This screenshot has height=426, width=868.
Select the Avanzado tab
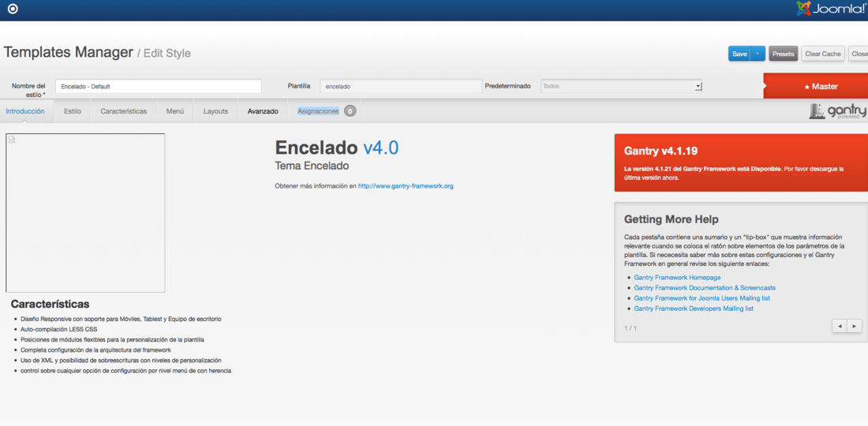click(263, 111)
